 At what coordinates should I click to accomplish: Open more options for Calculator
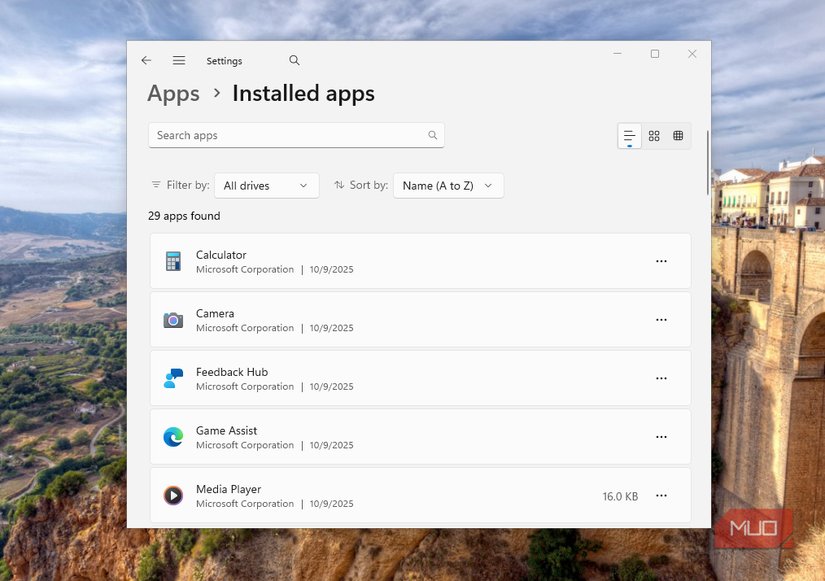point(661,262)
